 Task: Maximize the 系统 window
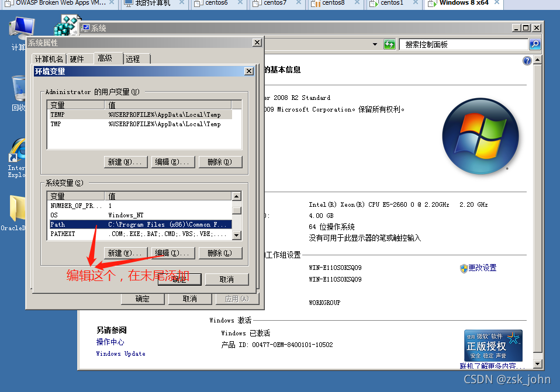coord(526,28)
